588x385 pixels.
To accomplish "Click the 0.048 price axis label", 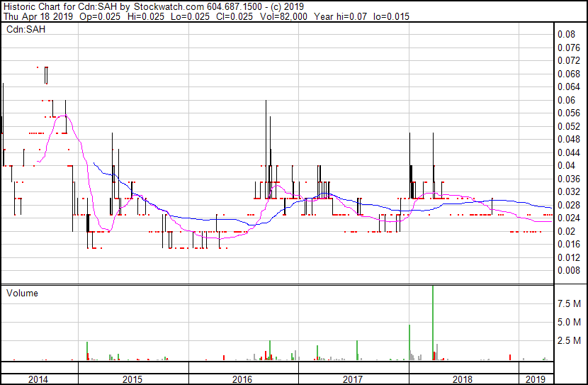I will [568, 139].
